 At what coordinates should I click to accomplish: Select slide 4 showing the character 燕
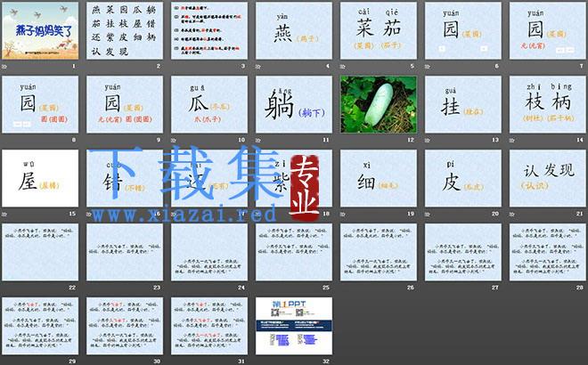pos(294,31)
